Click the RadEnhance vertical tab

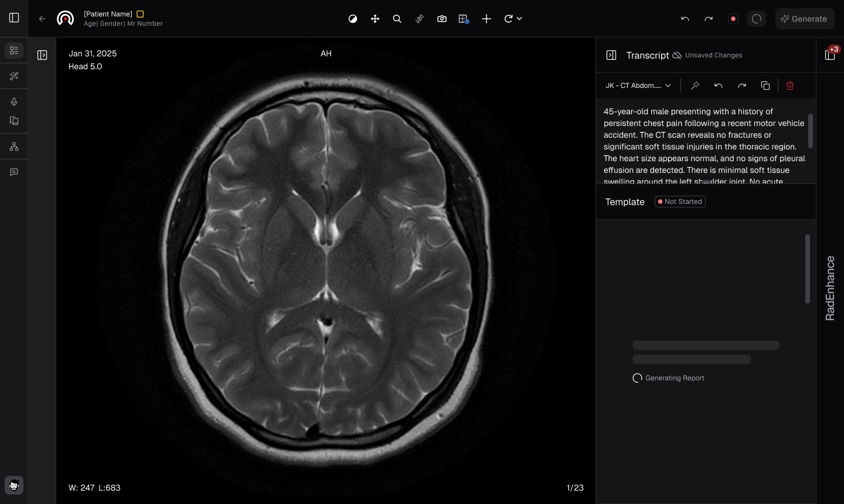830,288
